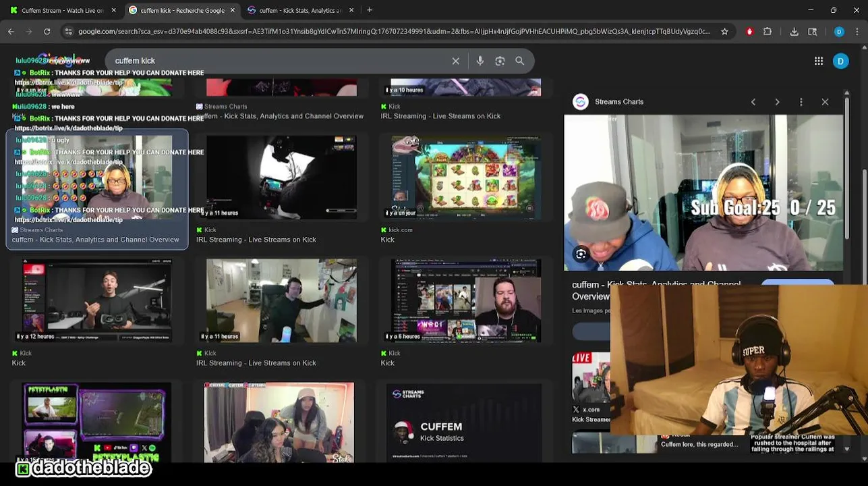868x486 pixels.
Task: Open the Chrome profile D avatar
Action: (839, 31)
